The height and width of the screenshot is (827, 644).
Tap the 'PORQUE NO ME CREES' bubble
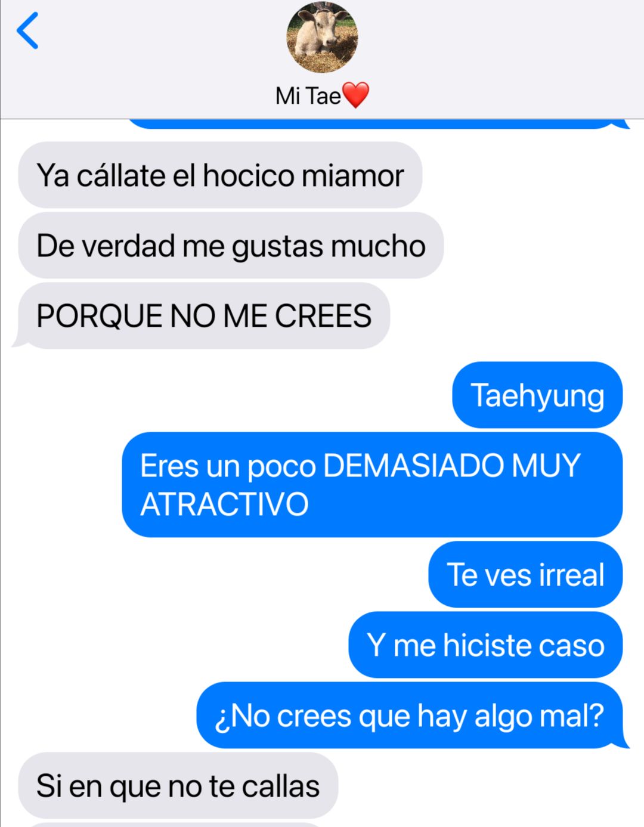204,316
